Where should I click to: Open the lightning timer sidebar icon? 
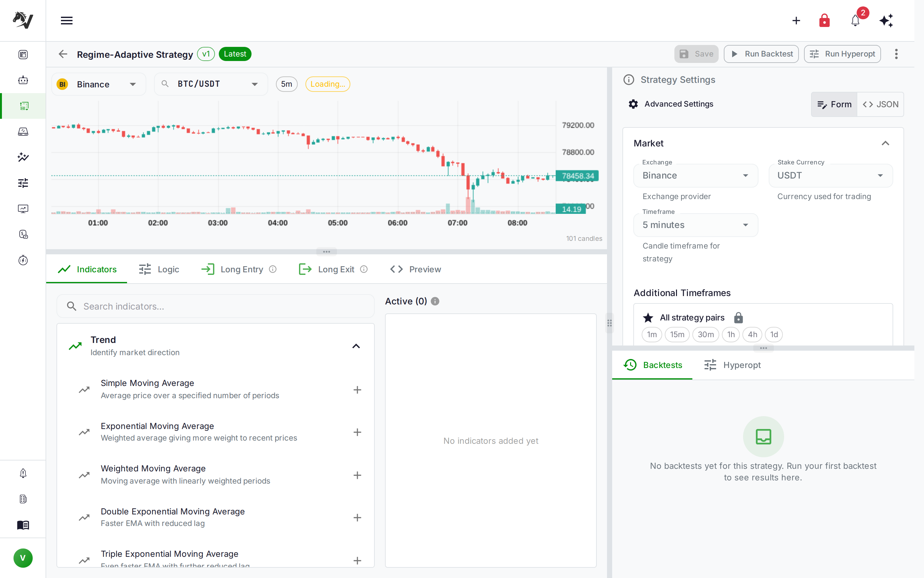tap(23, 260)
